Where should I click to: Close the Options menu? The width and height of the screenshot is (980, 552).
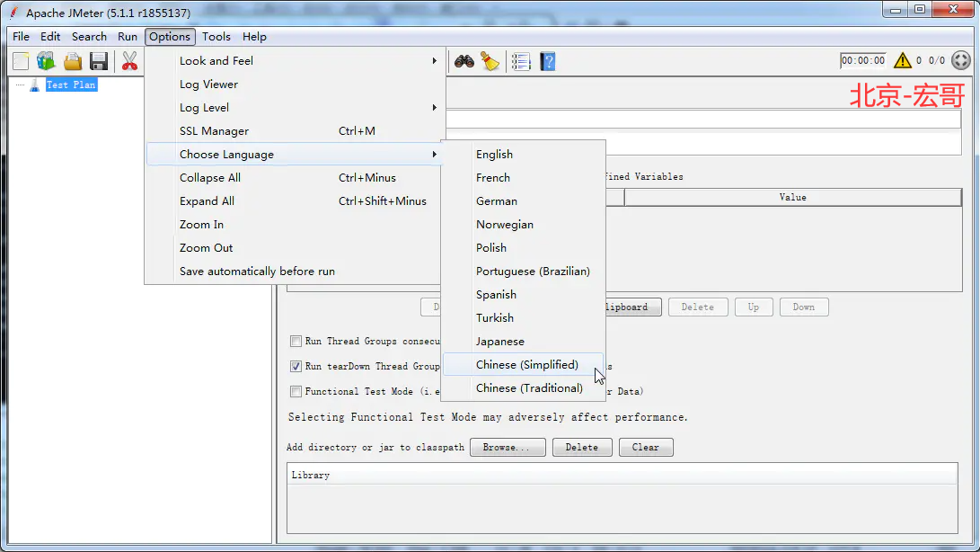click(170, 36)
